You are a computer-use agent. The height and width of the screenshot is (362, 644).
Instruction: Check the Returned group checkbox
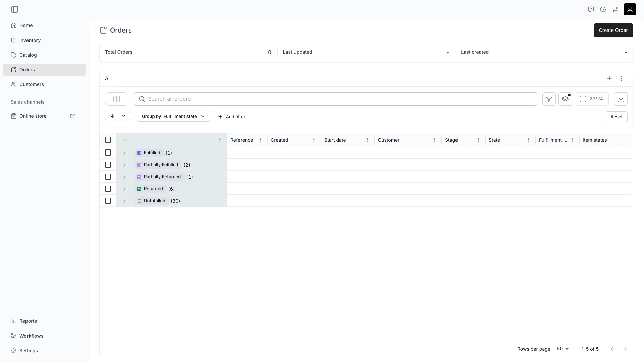coord(108,189)
